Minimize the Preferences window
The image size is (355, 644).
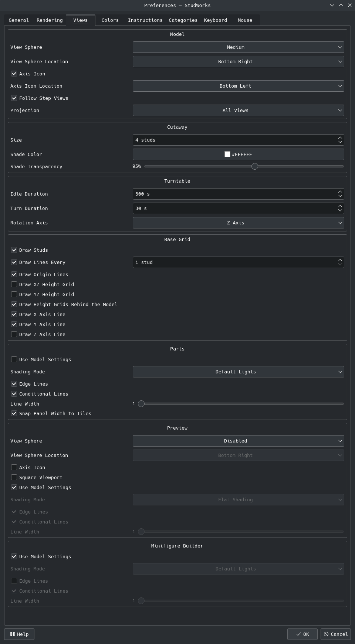(x=332, y=5)
